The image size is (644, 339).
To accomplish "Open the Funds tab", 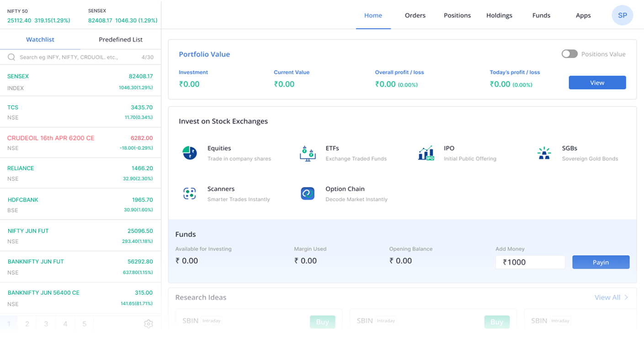I will click(541, 15).
